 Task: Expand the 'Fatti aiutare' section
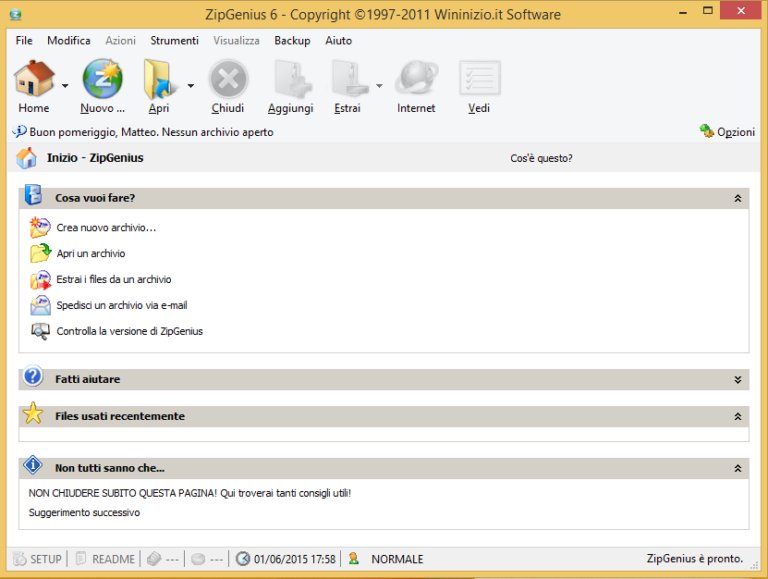point(738,380)
